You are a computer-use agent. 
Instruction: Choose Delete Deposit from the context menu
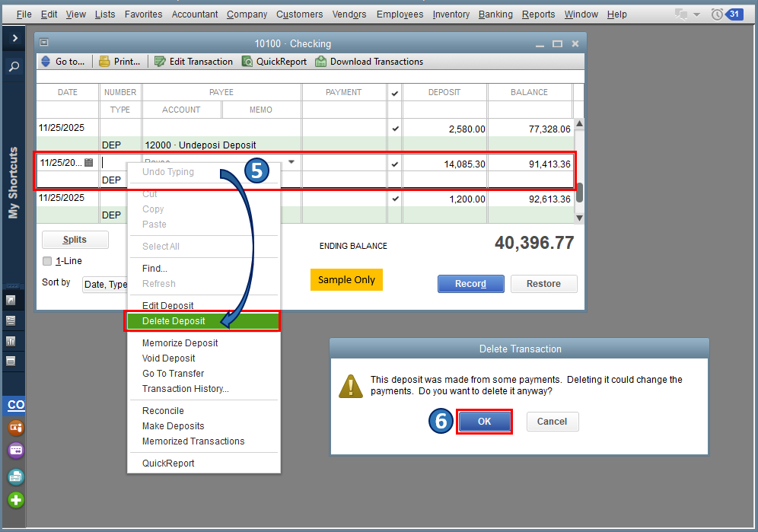[x=203, y=321]
